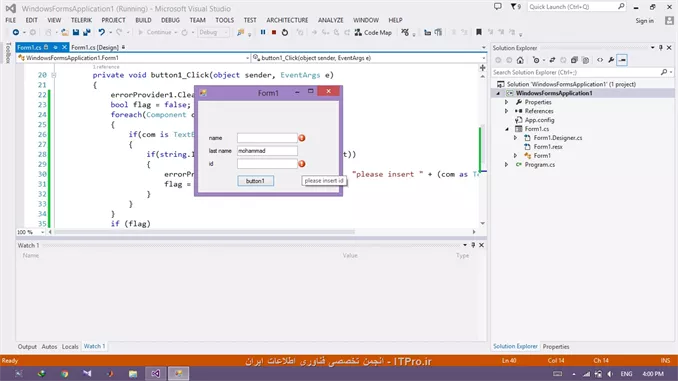This screenshot has height=381, width=678.
Task: Expand the References node
Action: pyautogui.click(x=507, y=111)
